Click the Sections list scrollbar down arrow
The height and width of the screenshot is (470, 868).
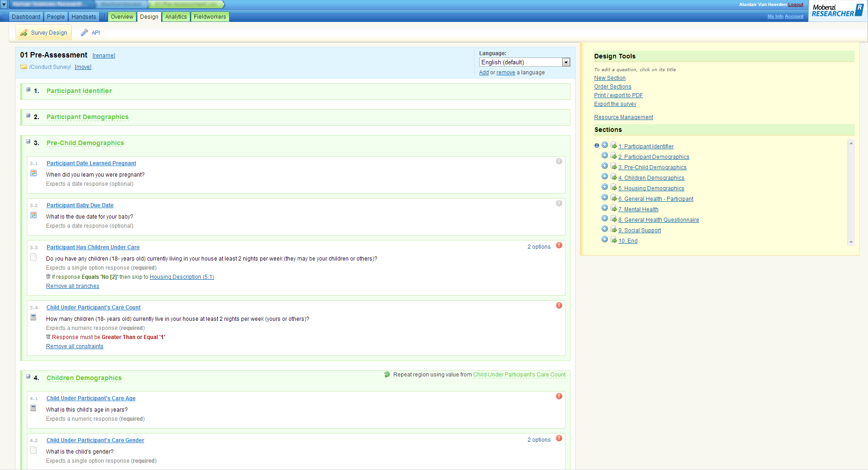point(851,242)
